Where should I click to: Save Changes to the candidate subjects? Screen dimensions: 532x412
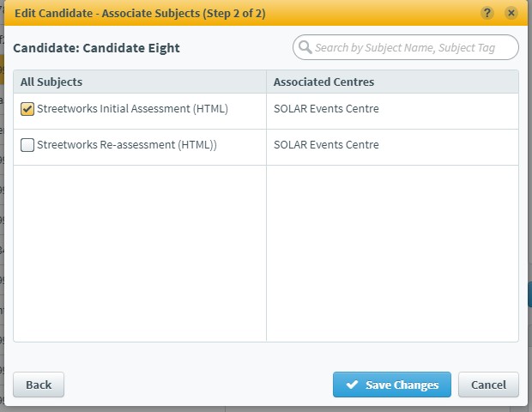392,385
